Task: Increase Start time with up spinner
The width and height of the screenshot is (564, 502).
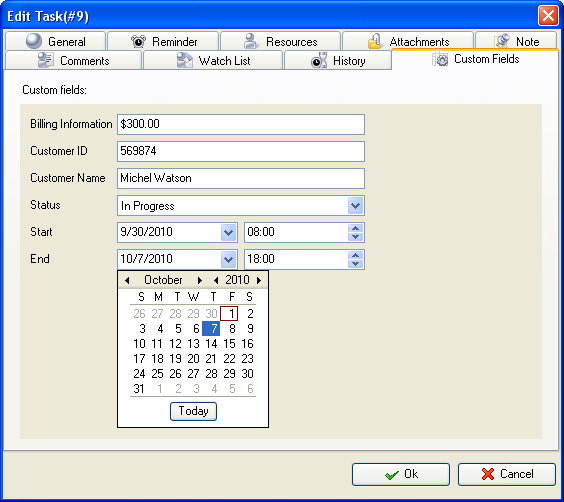Action: (x=355, y=228)
